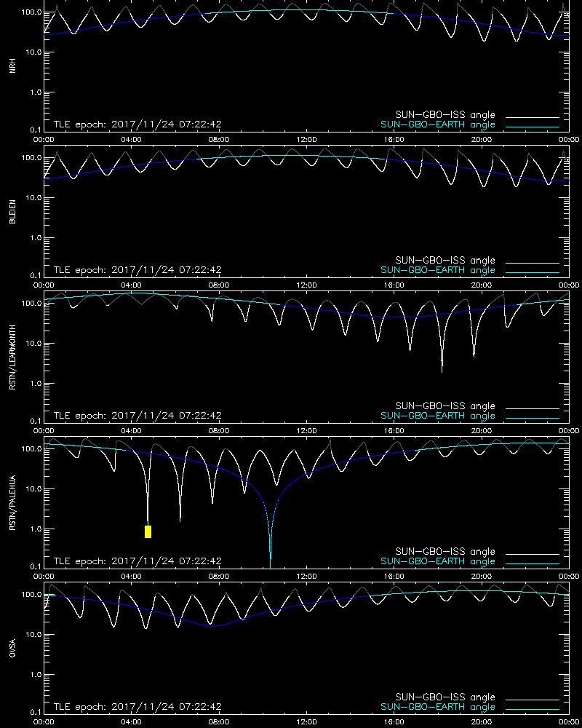The height and width of the screenshot is (728, 582).
Task: Click the 12:00 time label below the RSTN/LEARMONTH plot
Action: (x=306, y=431)
